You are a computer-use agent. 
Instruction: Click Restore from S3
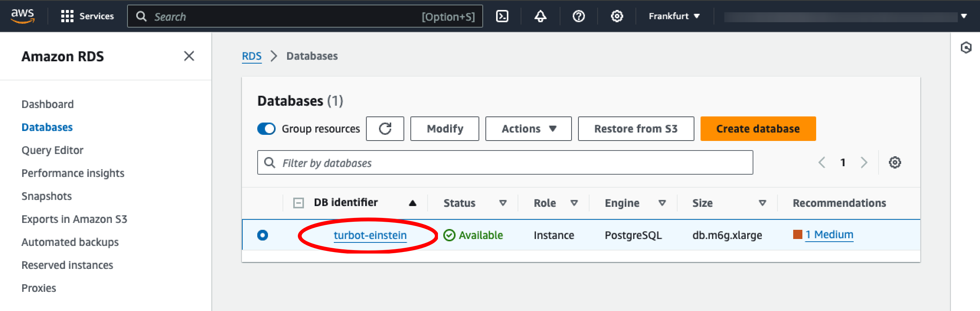pyautogui.click(x=636, y=129)
